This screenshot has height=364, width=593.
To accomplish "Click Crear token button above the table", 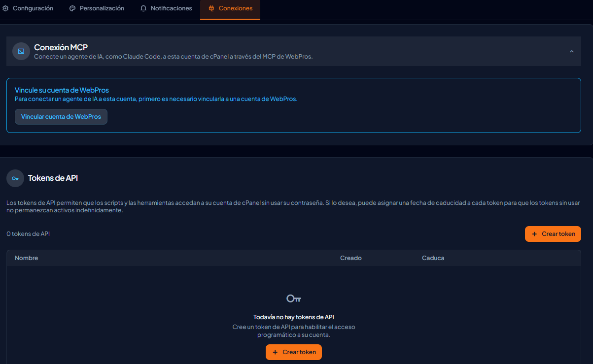I will click(553, 234).
